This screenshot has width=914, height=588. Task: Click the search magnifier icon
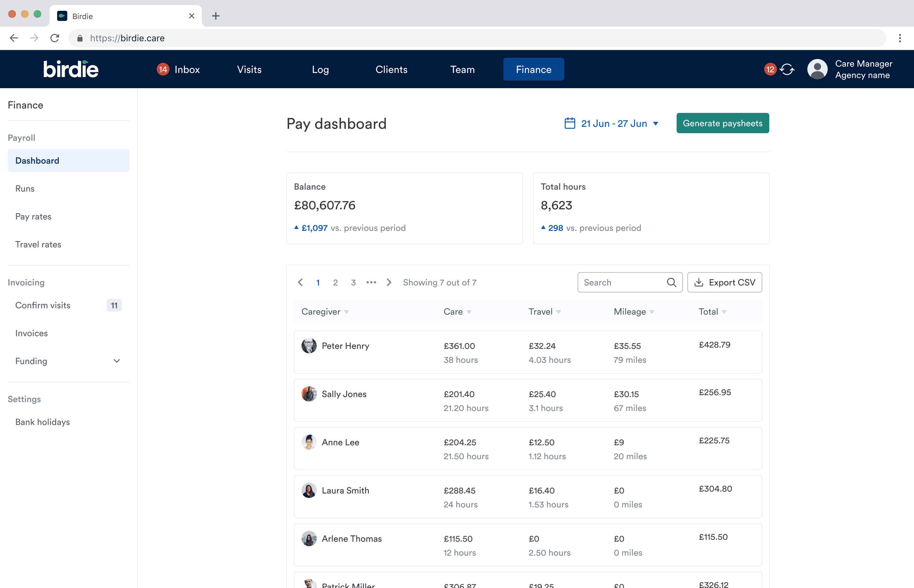(x=672, y=283)
